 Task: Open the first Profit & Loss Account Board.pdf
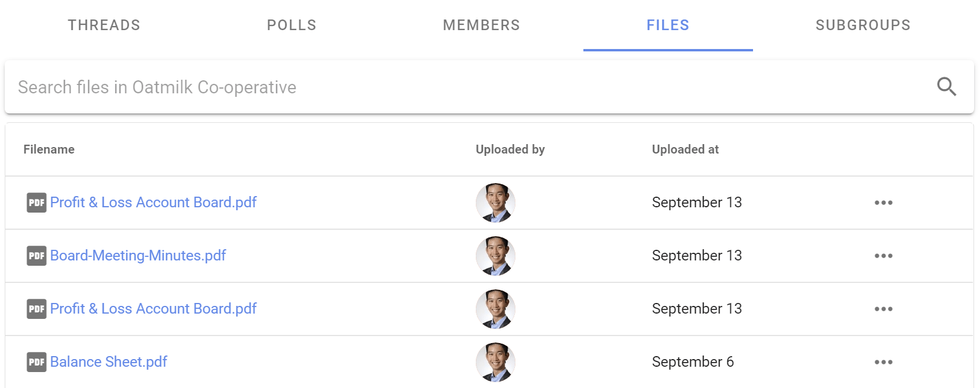(153, 202)
